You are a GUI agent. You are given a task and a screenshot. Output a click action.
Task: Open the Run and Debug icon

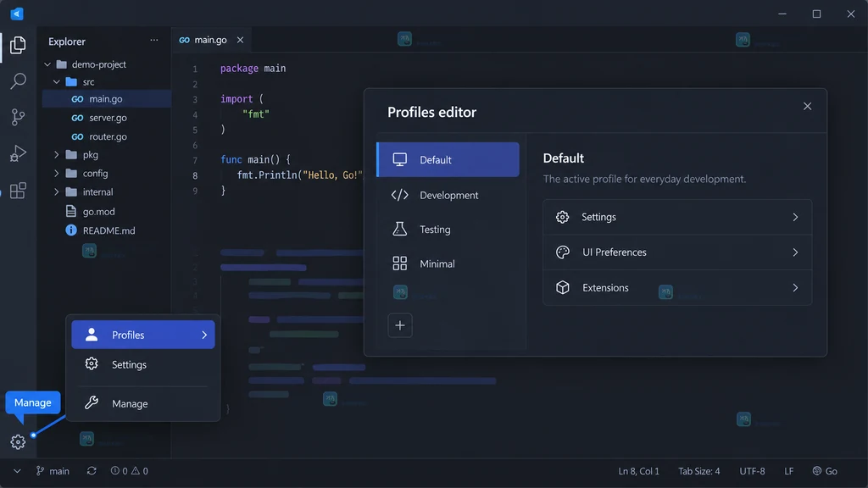(x=18, y=153)
